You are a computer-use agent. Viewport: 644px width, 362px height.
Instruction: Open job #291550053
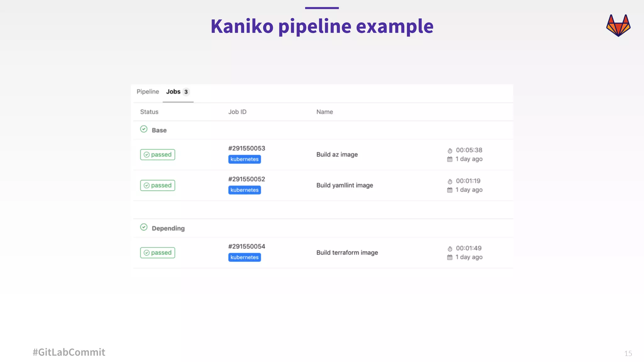[247, 148]
